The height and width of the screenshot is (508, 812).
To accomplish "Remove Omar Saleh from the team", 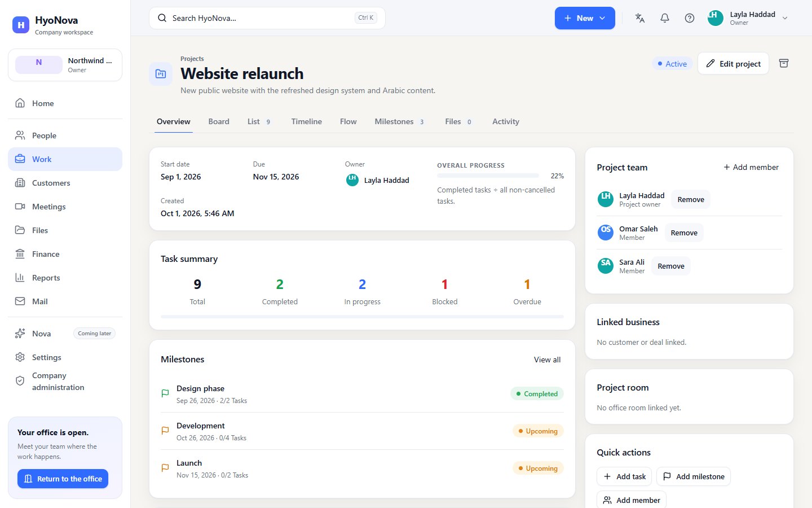I will 684,233.
